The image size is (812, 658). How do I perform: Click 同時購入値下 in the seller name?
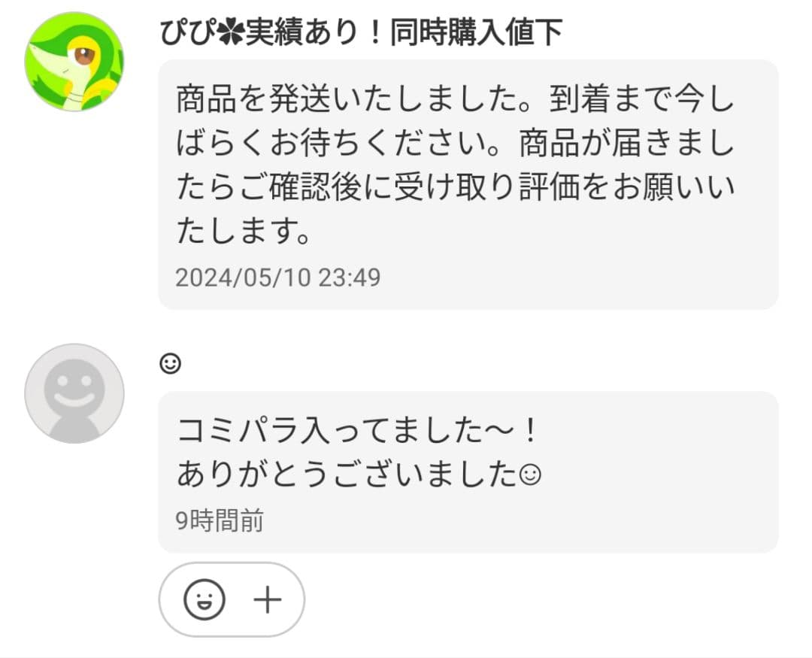pyautogui.click(x=476, y=34)
